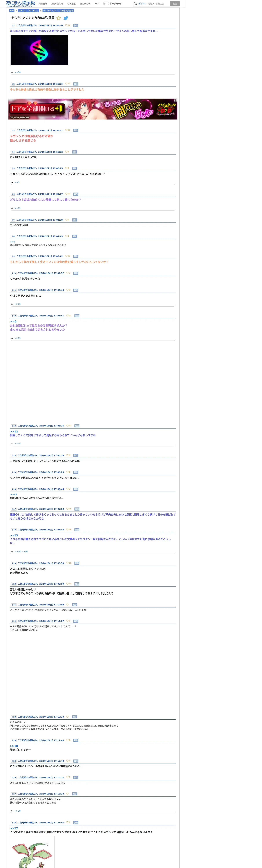Click the >>18 anchor in post 24
Image resolution: width=262 pixels, height=868 pixels.
tap(14, 746)
